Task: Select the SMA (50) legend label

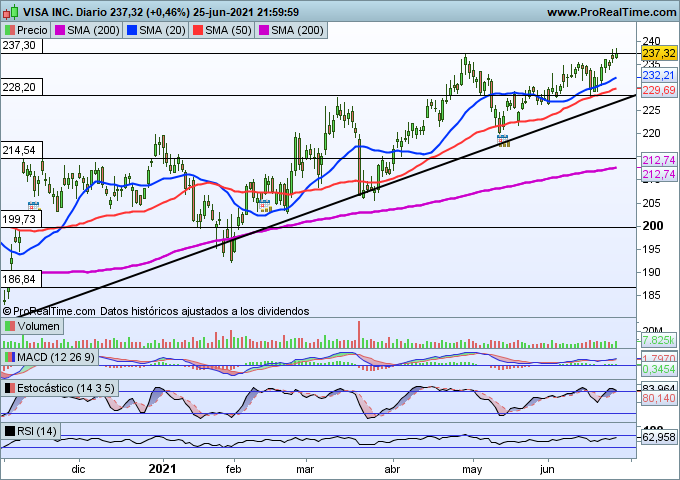Action: pos(228,30)
